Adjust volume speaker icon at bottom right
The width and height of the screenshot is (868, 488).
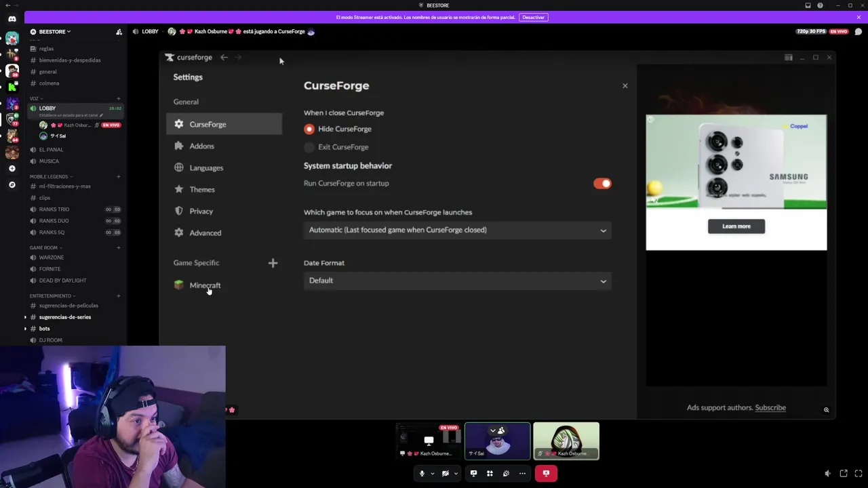tap(827, 473)
